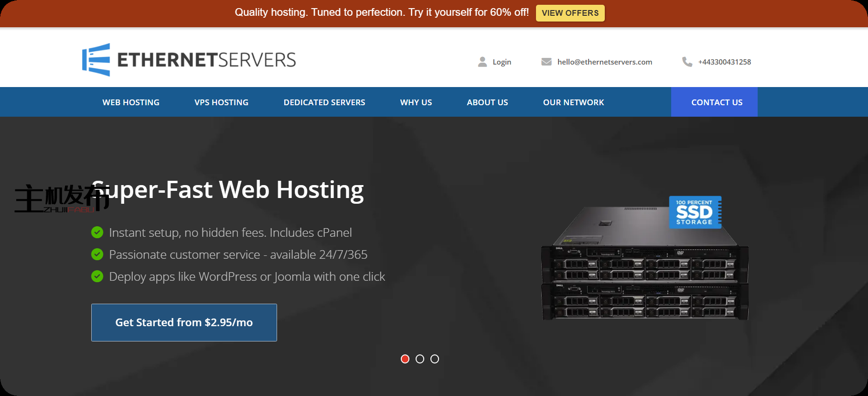Open the Why Us nav item
This screenshot has height=396, width=868.
[416, 102]
